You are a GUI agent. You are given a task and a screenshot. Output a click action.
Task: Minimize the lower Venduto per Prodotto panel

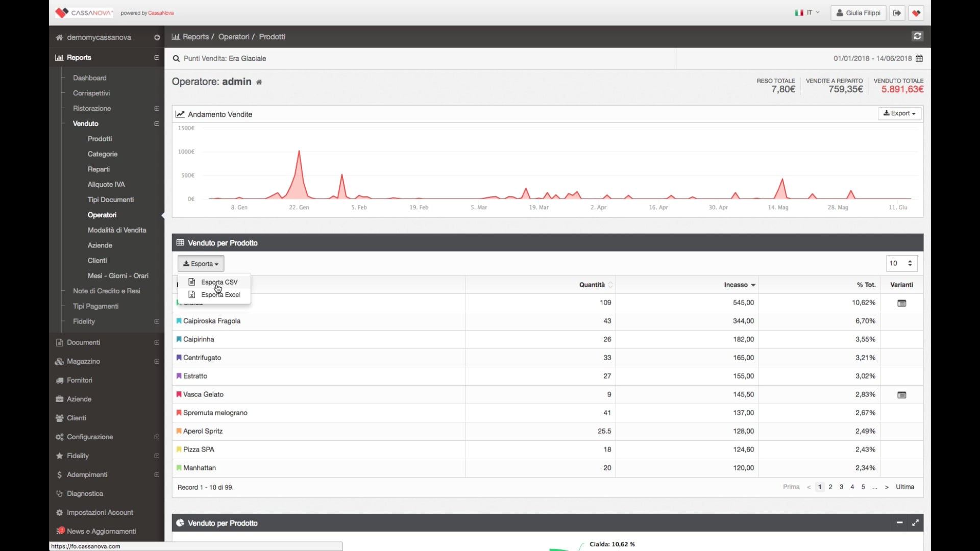point(899,523)
